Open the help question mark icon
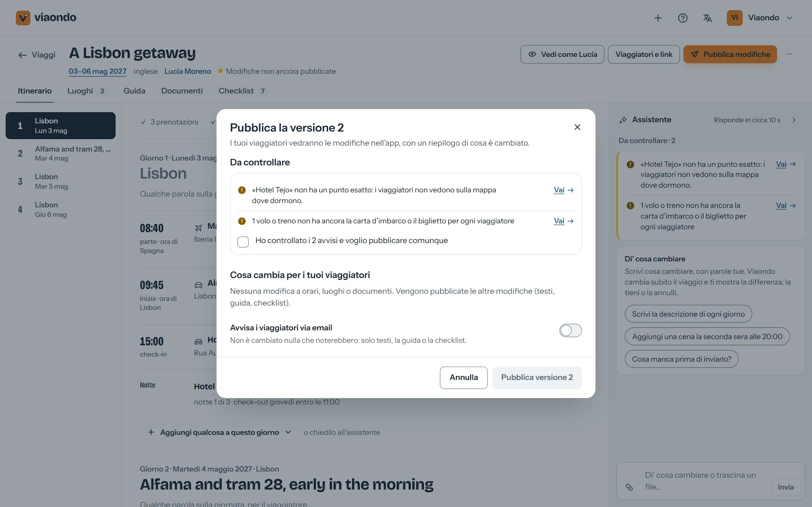 [x=683, y=18]
